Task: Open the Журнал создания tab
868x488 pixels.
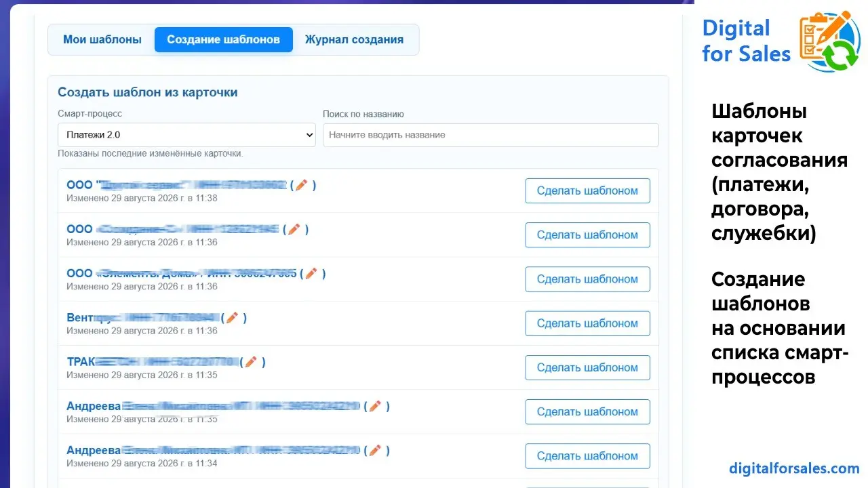Action: click(x=354, y=39)
